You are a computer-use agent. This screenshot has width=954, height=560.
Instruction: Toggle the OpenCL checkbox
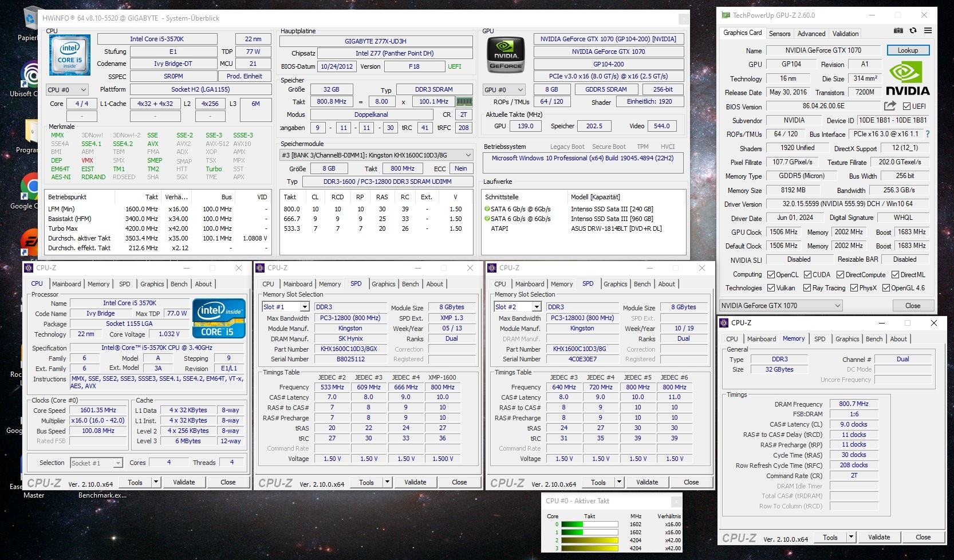tap(771, 275)
